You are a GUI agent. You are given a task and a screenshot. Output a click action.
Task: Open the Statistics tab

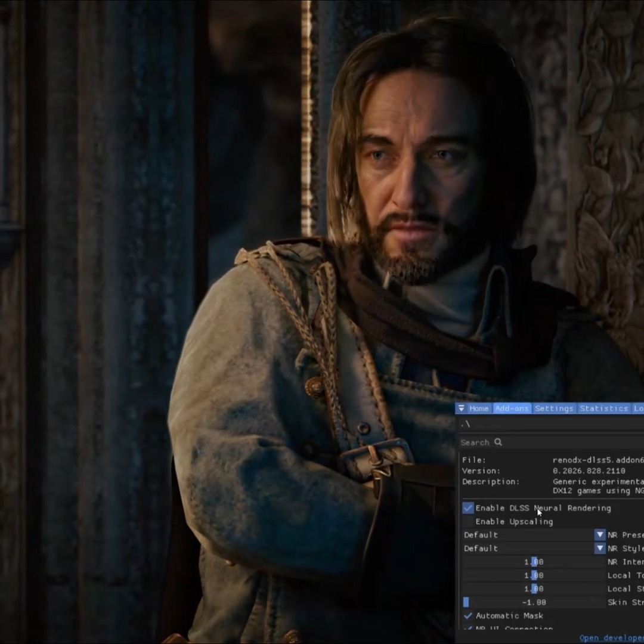click(x=603, y=408)
